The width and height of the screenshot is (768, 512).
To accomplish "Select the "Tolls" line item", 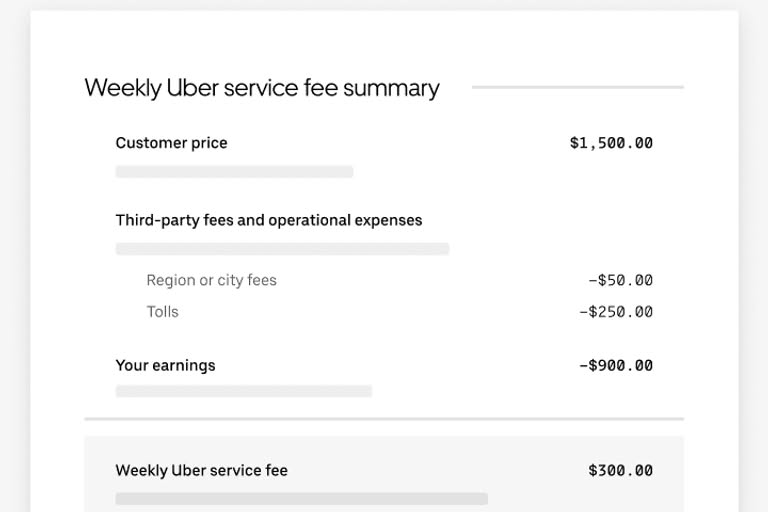I will click(x=162, y=312).
